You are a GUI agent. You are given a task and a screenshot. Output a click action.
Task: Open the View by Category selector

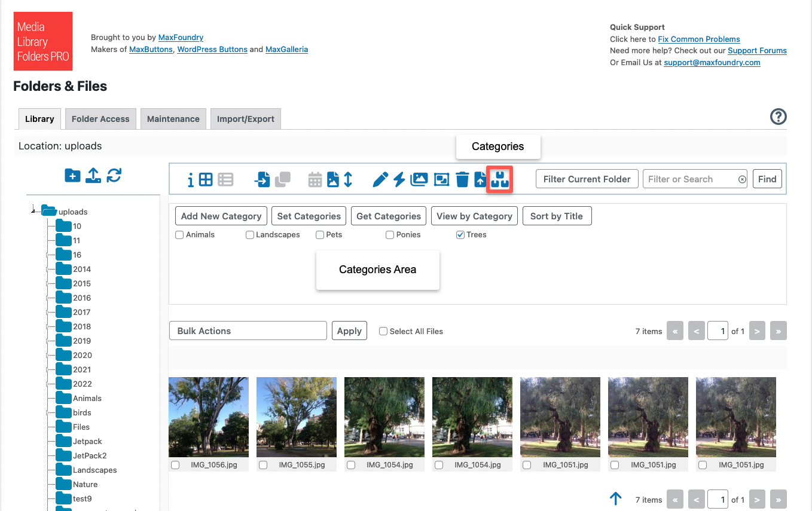point(474,216)
